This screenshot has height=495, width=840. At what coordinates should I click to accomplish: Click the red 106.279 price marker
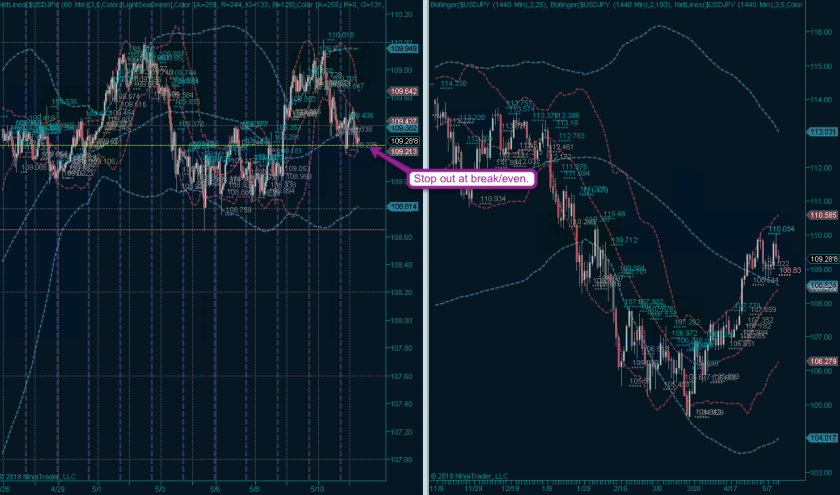click(x=823, y=362)
